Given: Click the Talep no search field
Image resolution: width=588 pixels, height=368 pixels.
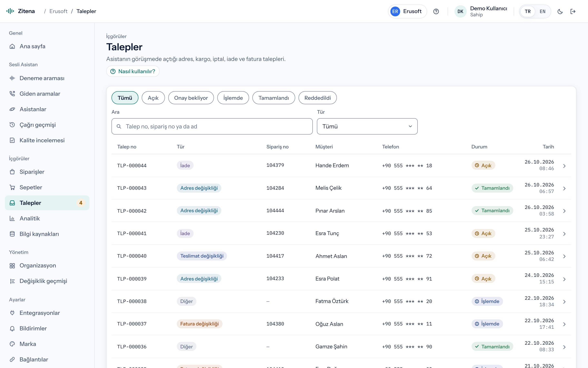Looking at the screenshot, I should 212,126.
